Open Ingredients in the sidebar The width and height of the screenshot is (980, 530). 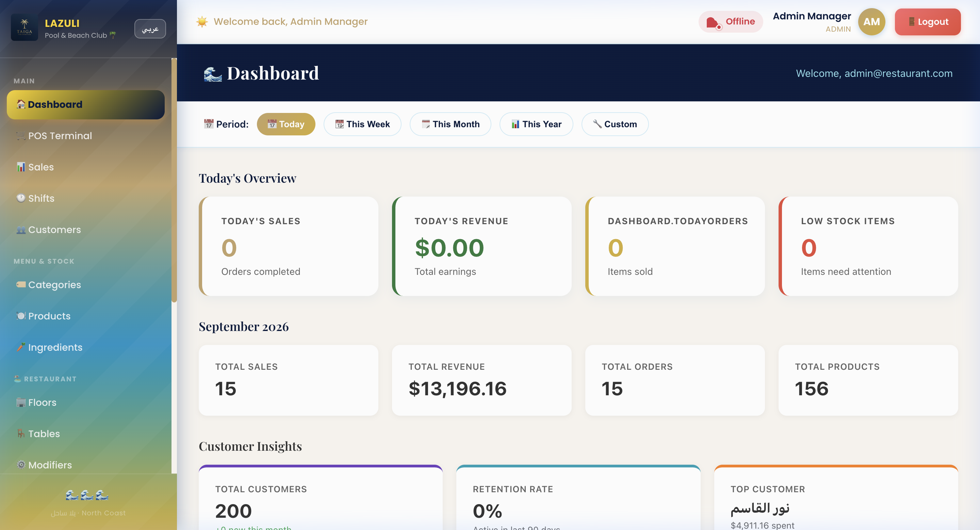[x=86, y=347]
